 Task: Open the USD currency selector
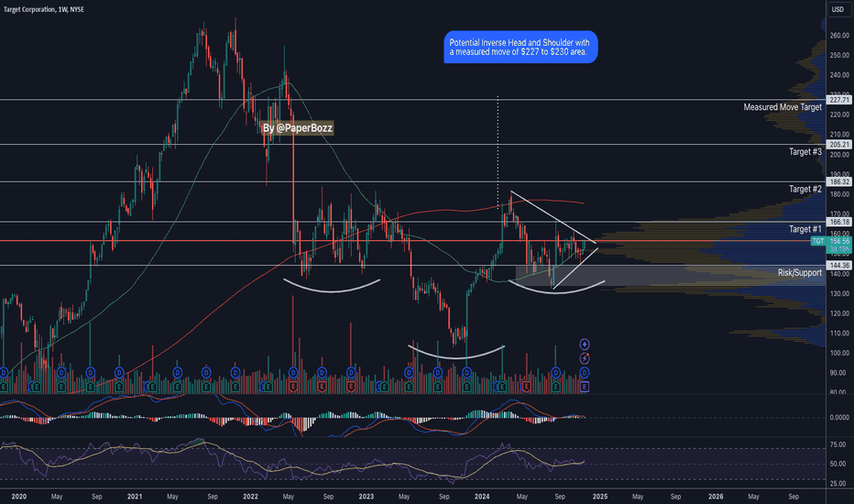tap(838, 9)
